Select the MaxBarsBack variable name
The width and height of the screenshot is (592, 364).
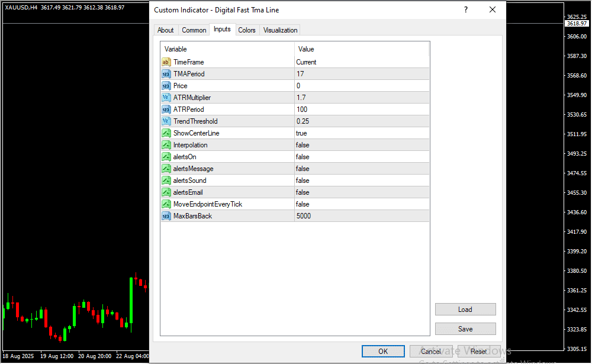click(x=192, y=216)
